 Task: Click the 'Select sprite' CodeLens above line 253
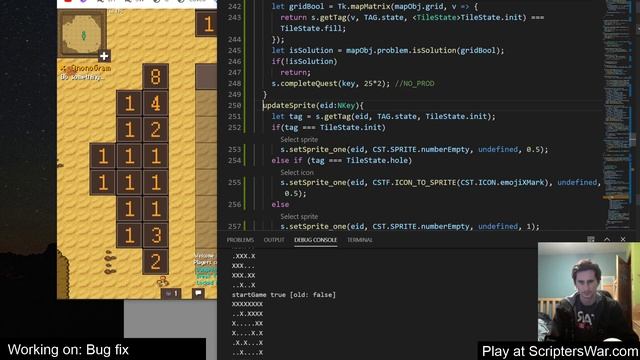coord(299,140)
